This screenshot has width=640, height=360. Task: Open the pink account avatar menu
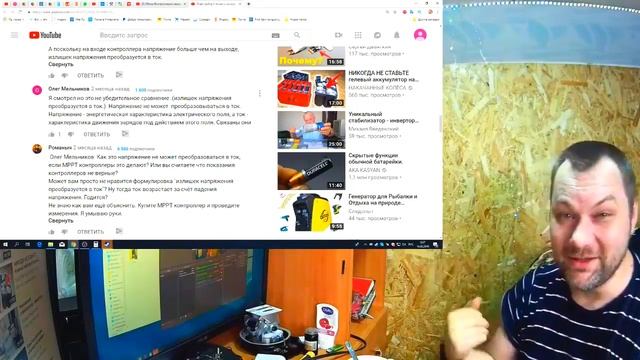(x=420, y=35)
